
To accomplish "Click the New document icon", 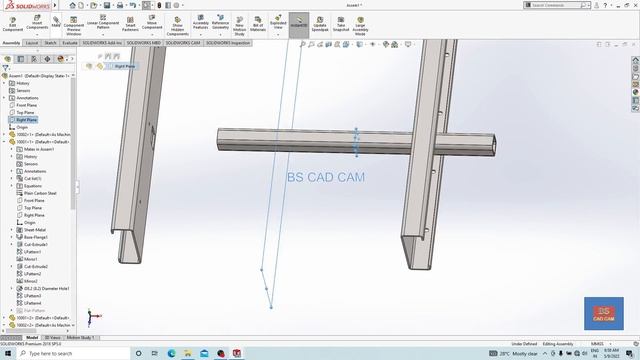I will coord(81,5).
